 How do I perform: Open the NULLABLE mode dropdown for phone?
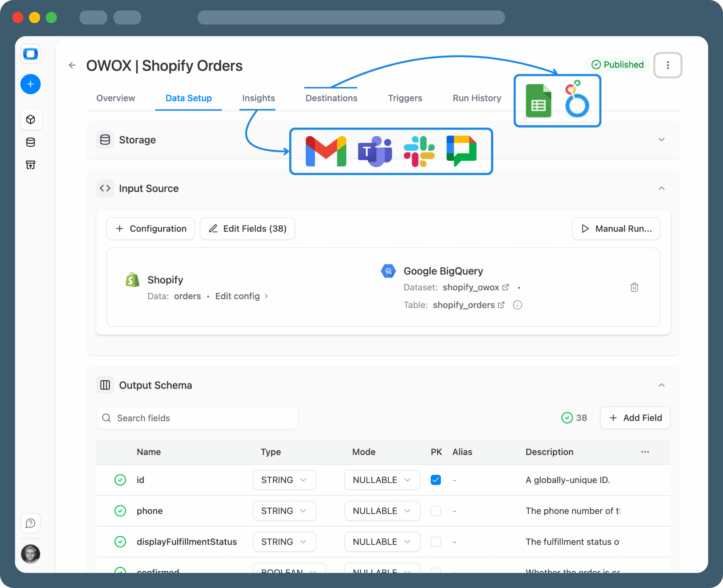382,511
